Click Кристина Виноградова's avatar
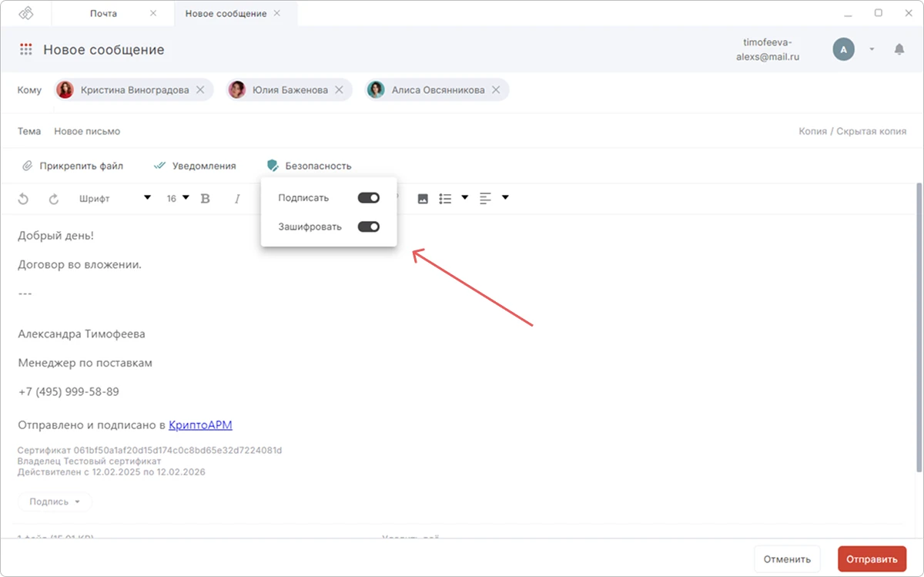This screenshot has height=577, width=924. pyautogui.click(x=65, y=90)
